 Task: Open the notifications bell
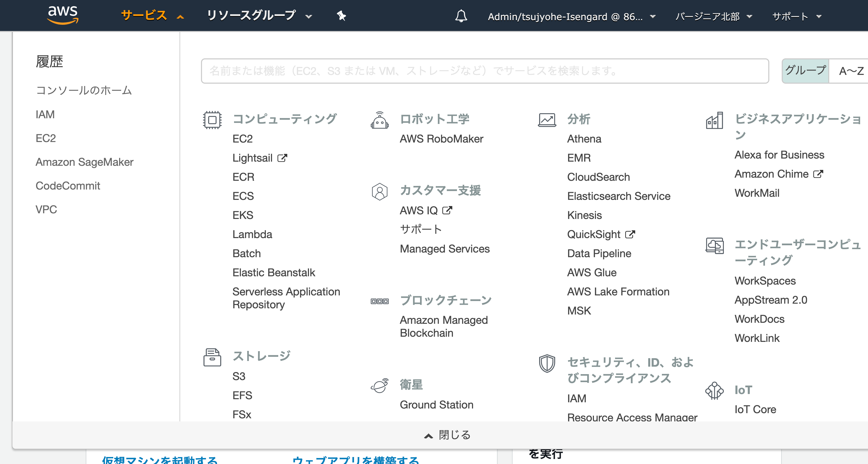click(x=461, y=16)
